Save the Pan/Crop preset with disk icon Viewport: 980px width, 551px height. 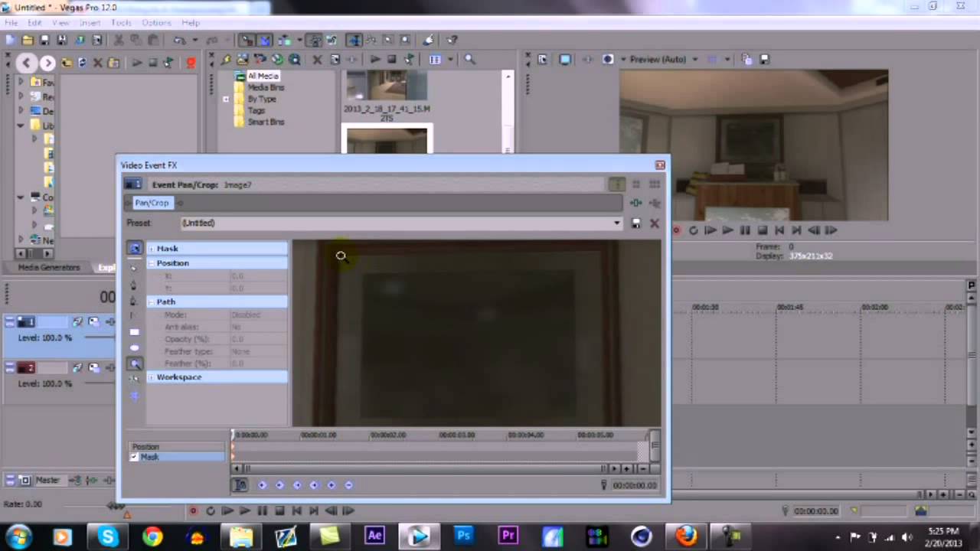click(x=635, y=223)
